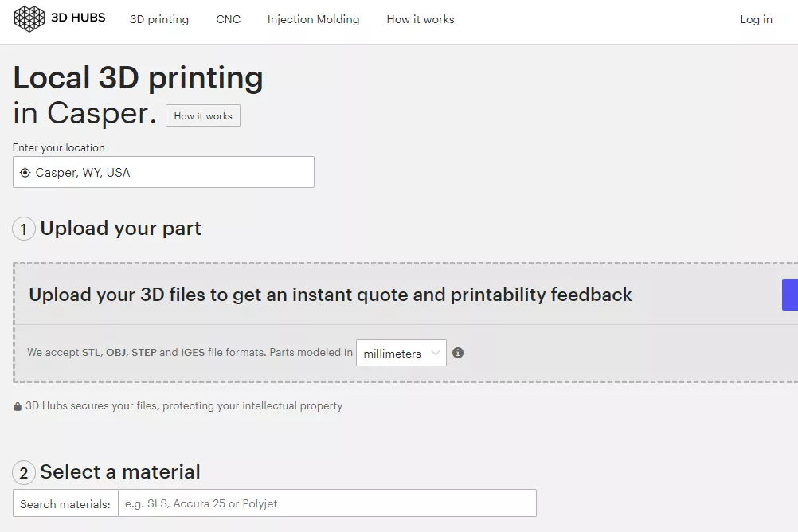Focus the Casper, WY, USA location field
The width and height of the screenshot is (798, 532).
tap(171, 172)
